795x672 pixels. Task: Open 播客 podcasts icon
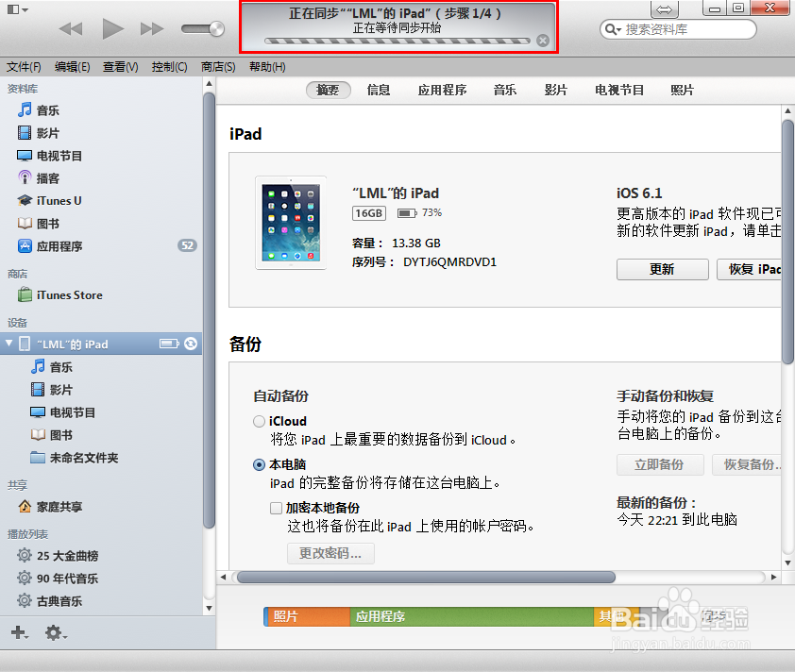point(25,177)
